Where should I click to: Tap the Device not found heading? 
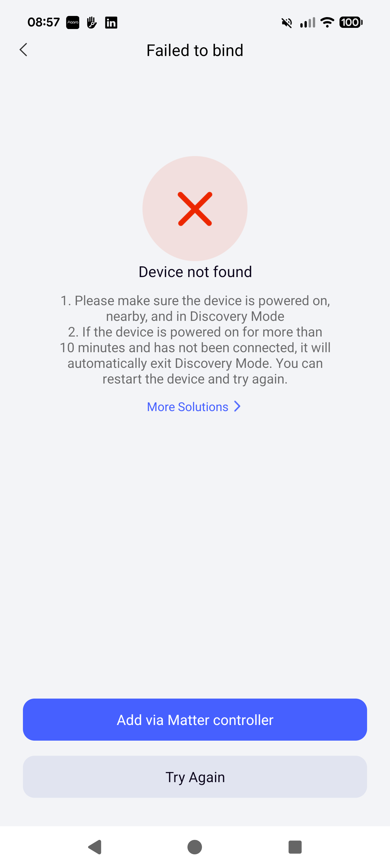tap(195, 272)
